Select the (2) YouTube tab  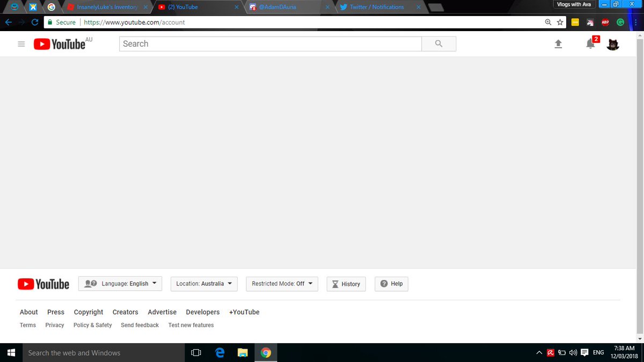click(198, 7)
